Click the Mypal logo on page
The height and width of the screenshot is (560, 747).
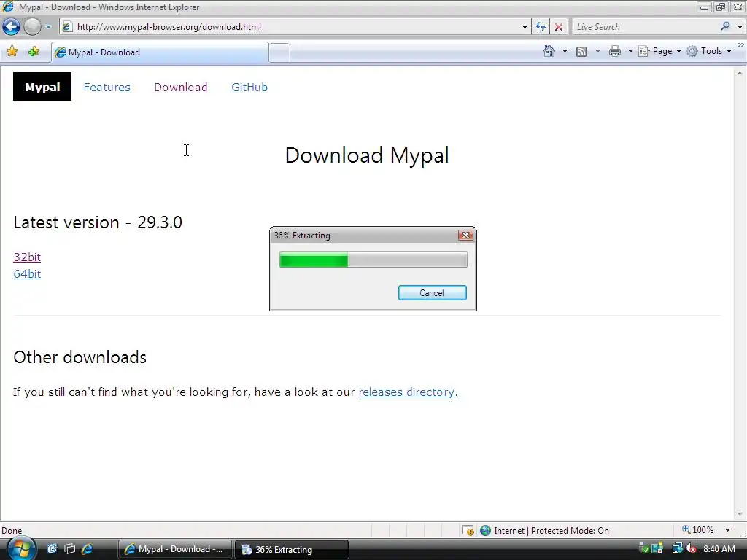(42, 87)
